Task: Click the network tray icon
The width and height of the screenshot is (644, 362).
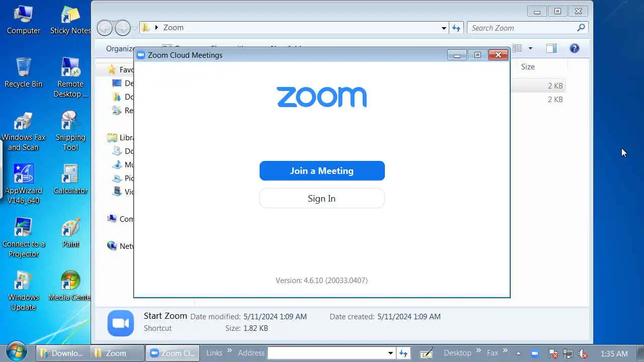Action: [568, 353]
